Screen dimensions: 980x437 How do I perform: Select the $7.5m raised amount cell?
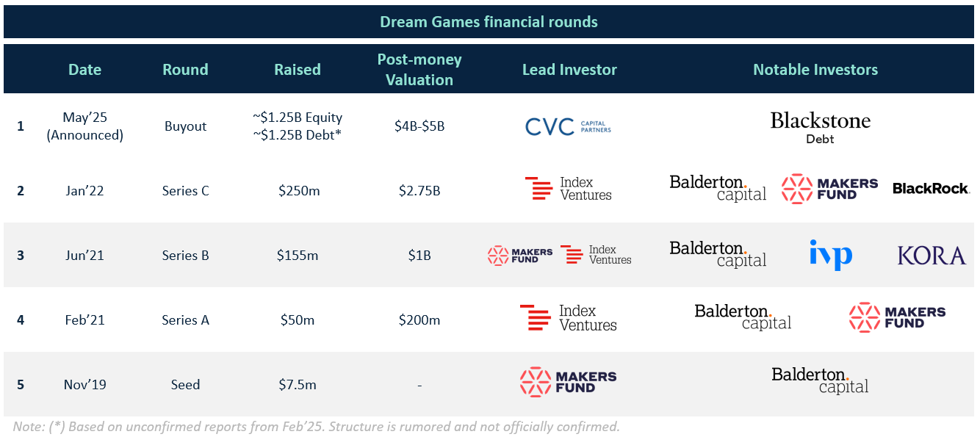[x=298, y=385]
